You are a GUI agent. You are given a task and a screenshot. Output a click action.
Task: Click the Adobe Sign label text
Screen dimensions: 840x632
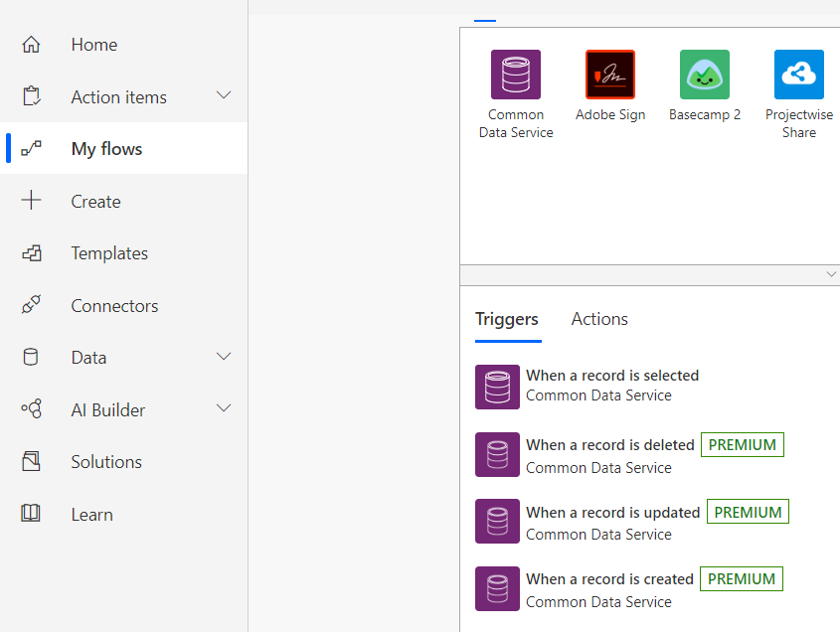click(x=610, y=114)
